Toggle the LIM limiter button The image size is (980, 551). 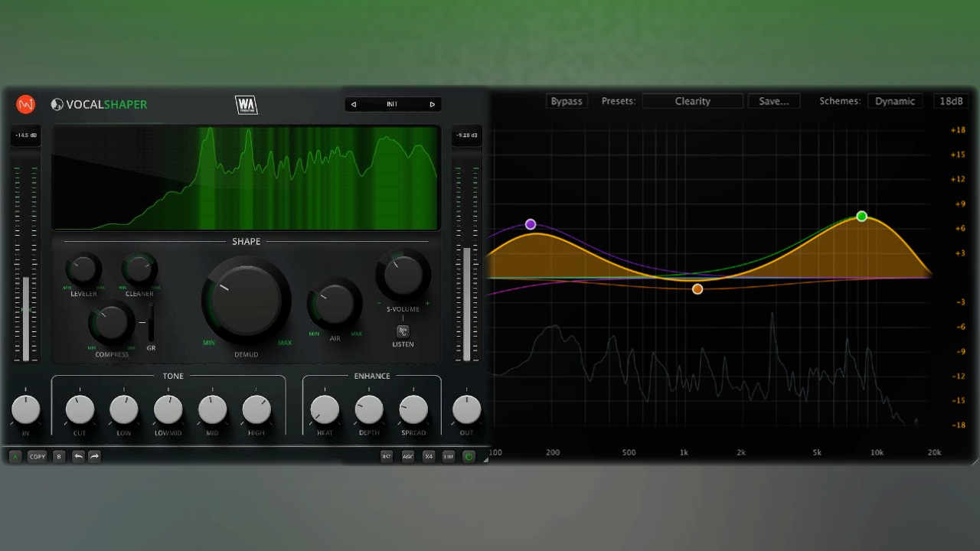(x=449, y=456)
